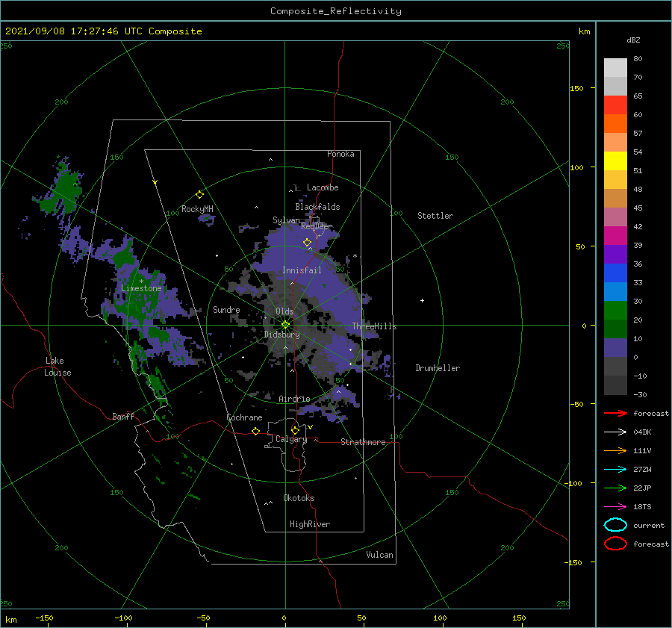Click the 18TS legend label
Image resolution: width=672 pixels, height=628 pixels.
642,507
